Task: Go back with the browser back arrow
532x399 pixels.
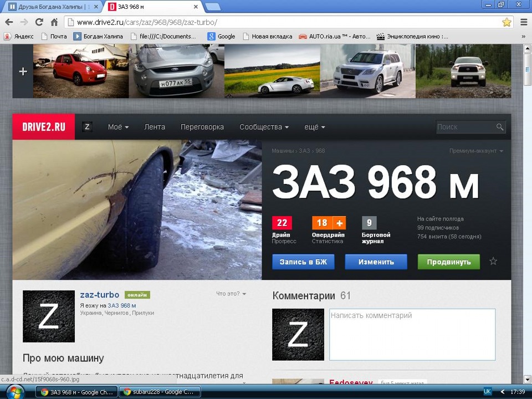Action: tap(9, 22)
